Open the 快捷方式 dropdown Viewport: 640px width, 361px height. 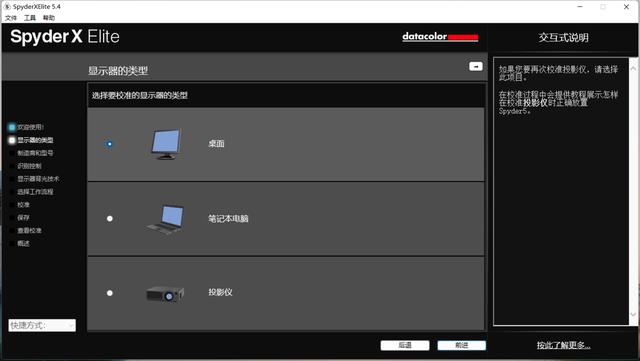tap(42, 325)
